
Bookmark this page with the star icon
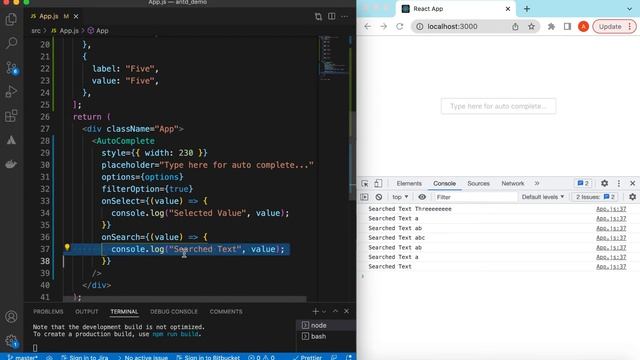[x=531, y=27]
